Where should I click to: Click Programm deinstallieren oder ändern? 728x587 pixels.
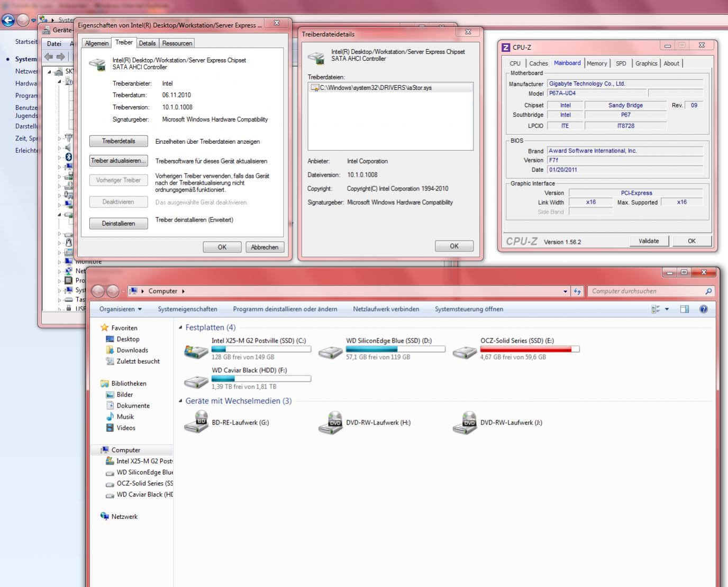285,309
